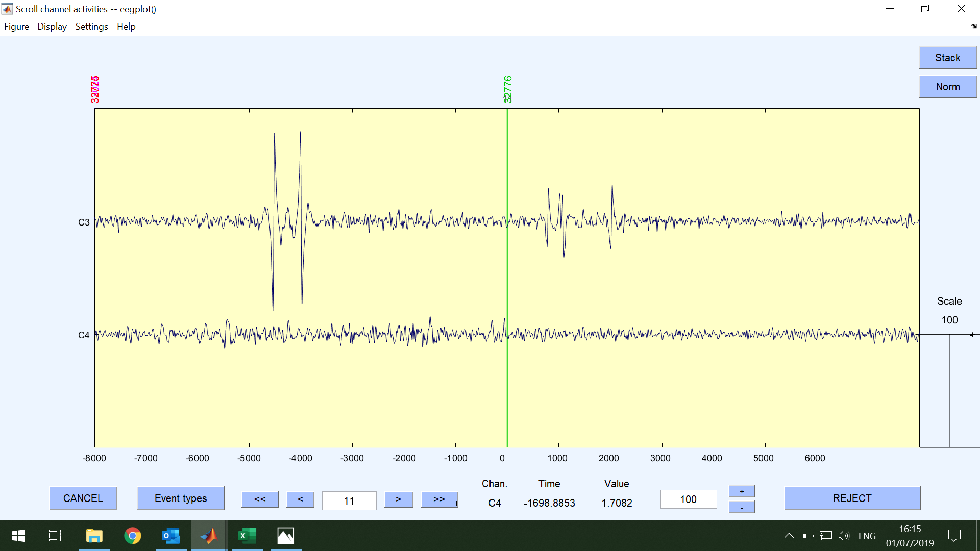980x551 pixels.
Task: Click the x-axis label 1000
Action: pyautogui.click(x=557, y=458)
